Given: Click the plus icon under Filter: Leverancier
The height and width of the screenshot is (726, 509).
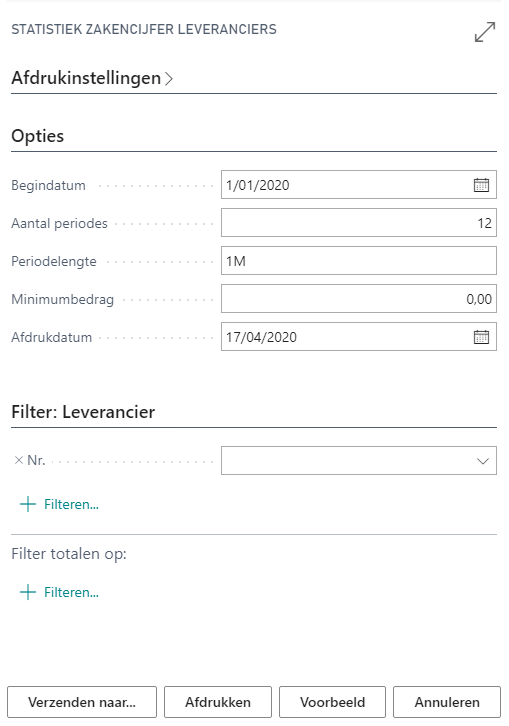Looking at the screenshot, I should tap(28, 504).
